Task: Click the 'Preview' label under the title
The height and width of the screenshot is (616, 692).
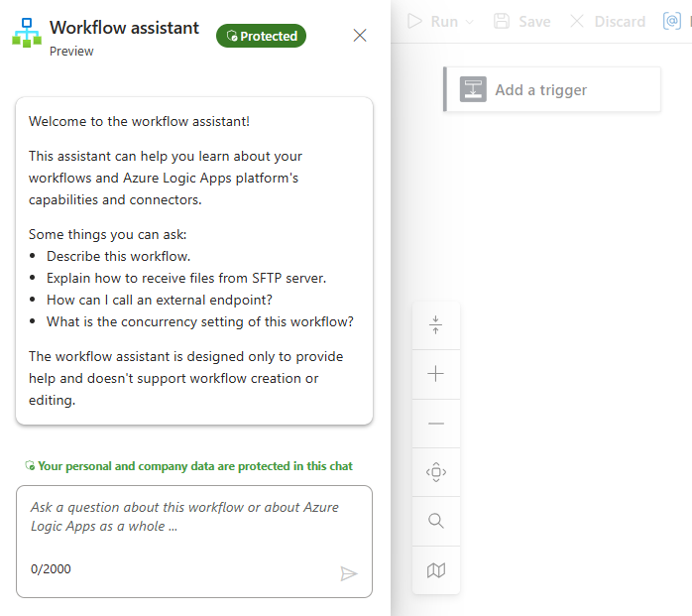Action: coord(71,52)
